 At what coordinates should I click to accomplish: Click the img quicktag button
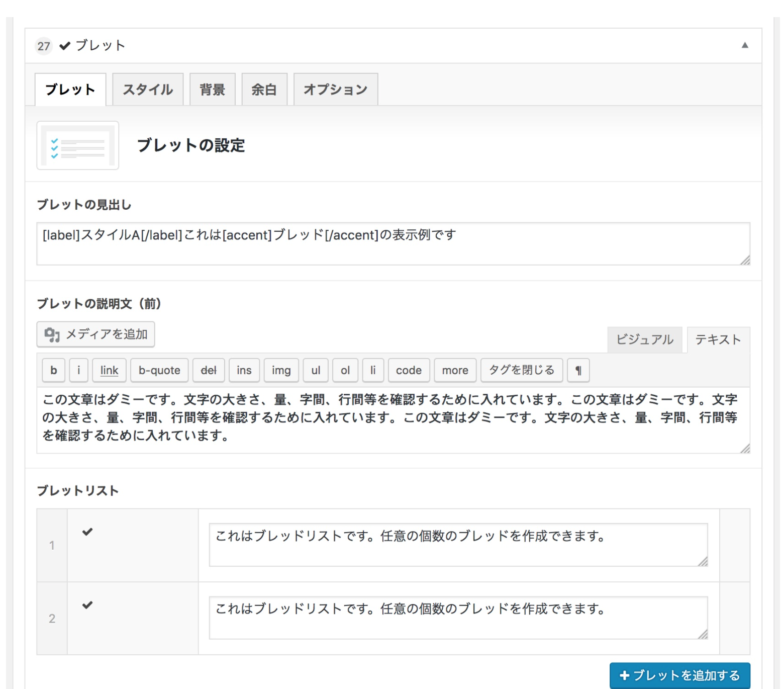281,371
